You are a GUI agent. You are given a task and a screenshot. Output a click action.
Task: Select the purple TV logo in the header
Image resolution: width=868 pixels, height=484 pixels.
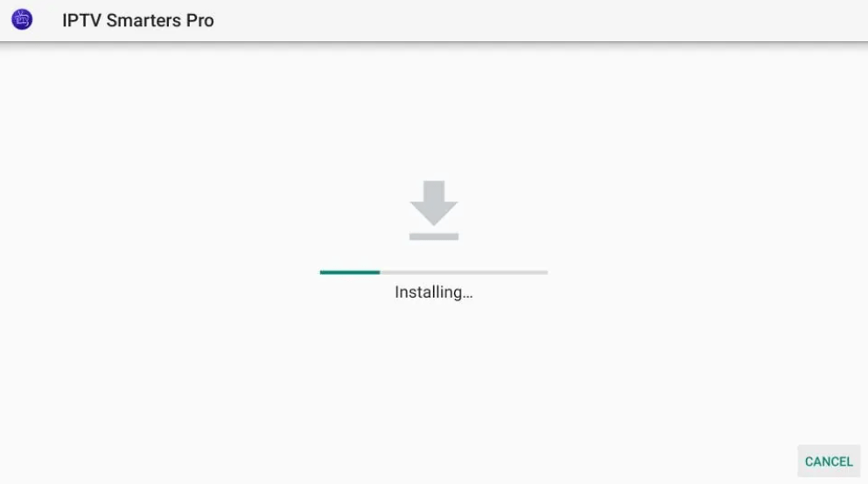22,19
